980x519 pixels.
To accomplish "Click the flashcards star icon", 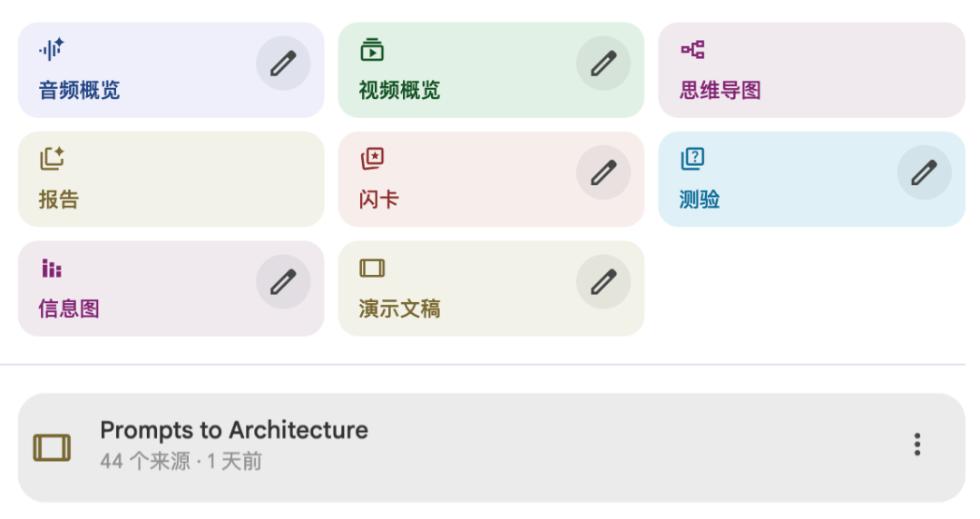I will 372,159.
